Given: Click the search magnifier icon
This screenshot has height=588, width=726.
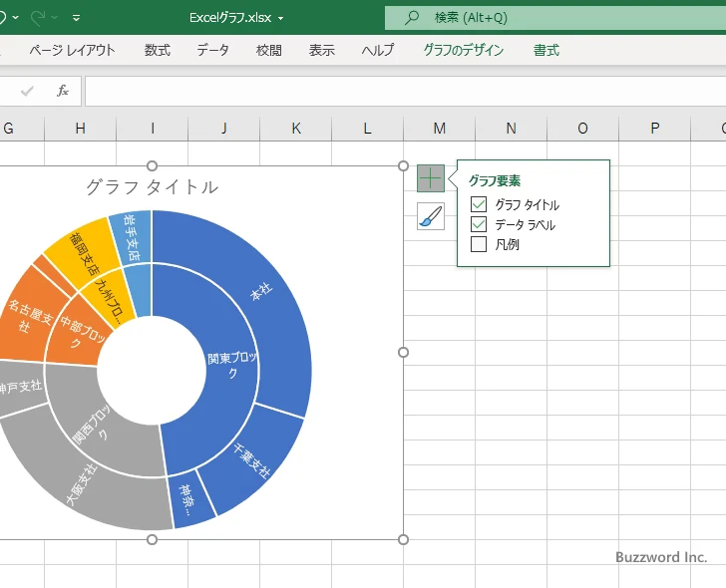Looking at the screenshot, I should 411,18.
